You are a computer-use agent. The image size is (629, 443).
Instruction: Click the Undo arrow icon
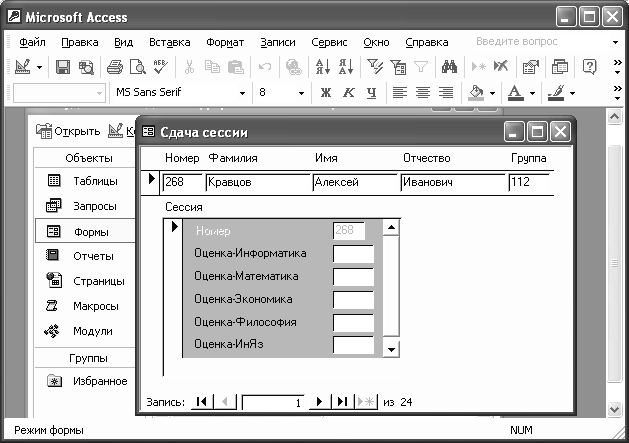[265, 67]
